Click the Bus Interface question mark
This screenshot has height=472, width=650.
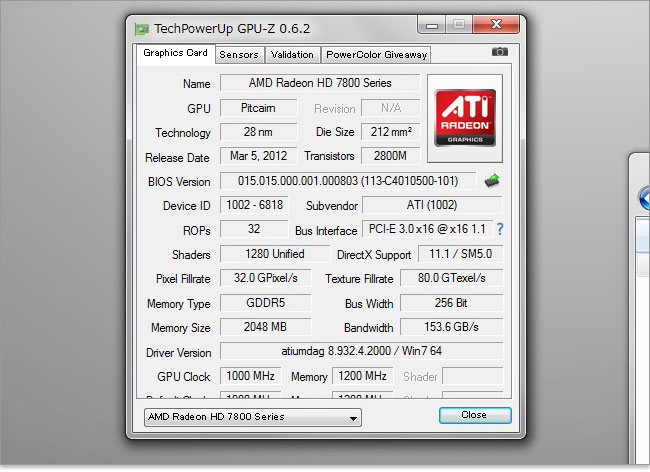coord(500,229)
